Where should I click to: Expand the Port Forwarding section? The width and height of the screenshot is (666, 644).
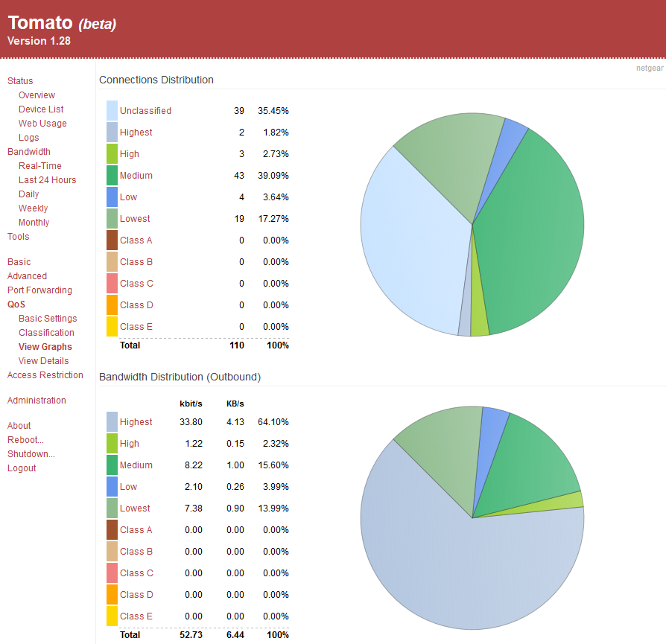click(39, 290)
